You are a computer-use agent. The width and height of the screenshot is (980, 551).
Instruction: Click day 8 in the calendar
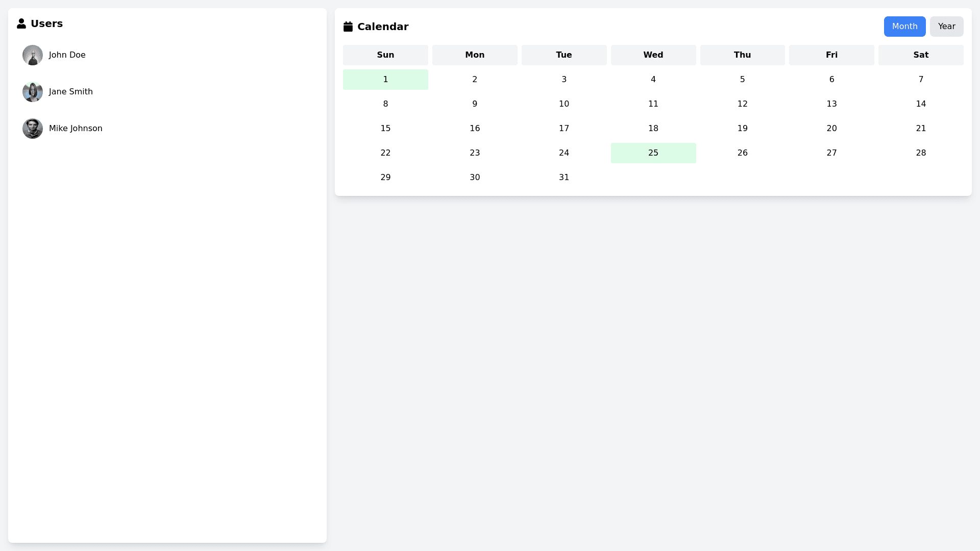pos(385,104)
